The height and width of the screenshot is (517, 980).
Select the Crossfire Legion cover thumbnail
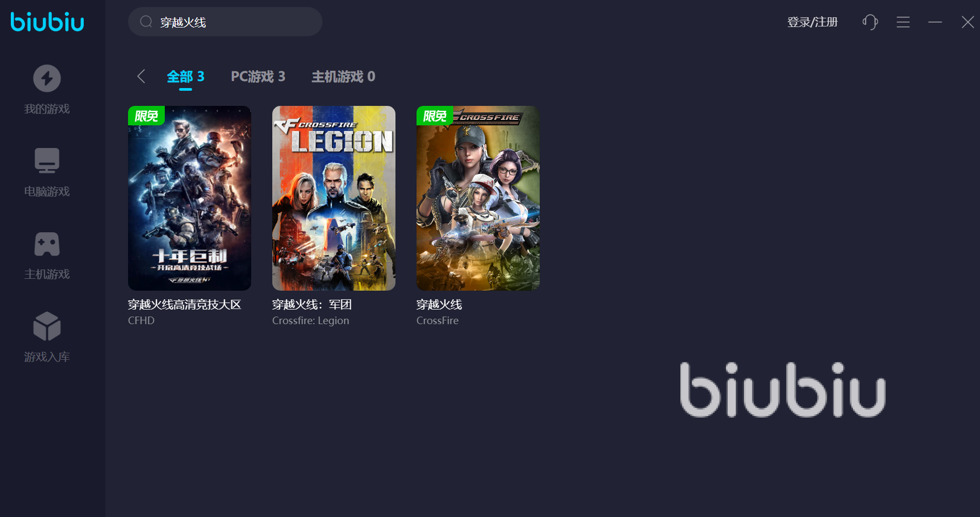(334, 198)
